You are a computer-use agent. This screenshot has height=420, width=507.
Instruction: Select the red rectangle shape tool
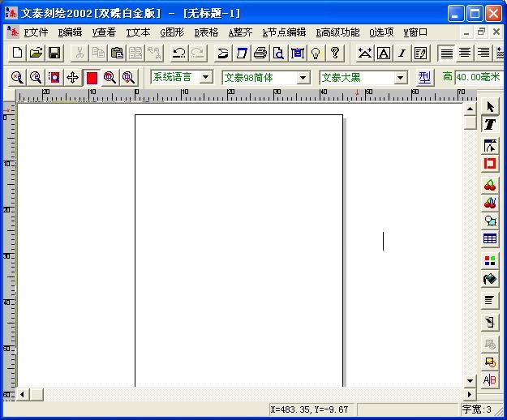click(490, 164)
